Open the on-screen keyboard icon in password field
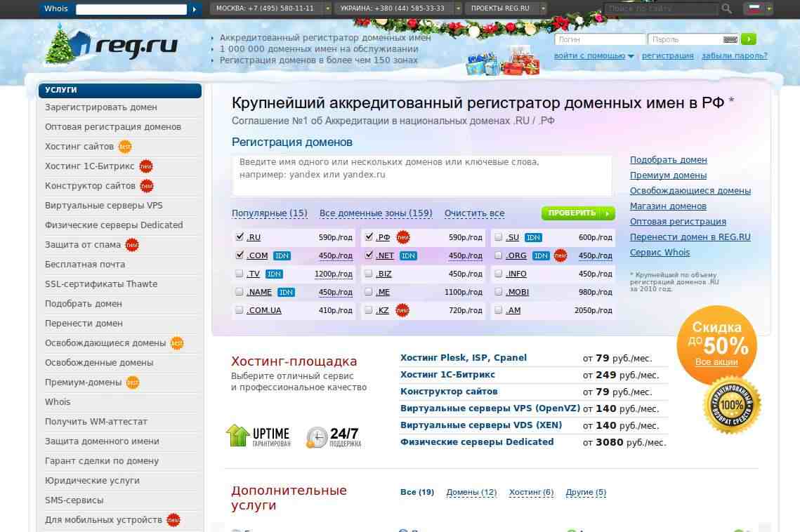 pos(730,39)
